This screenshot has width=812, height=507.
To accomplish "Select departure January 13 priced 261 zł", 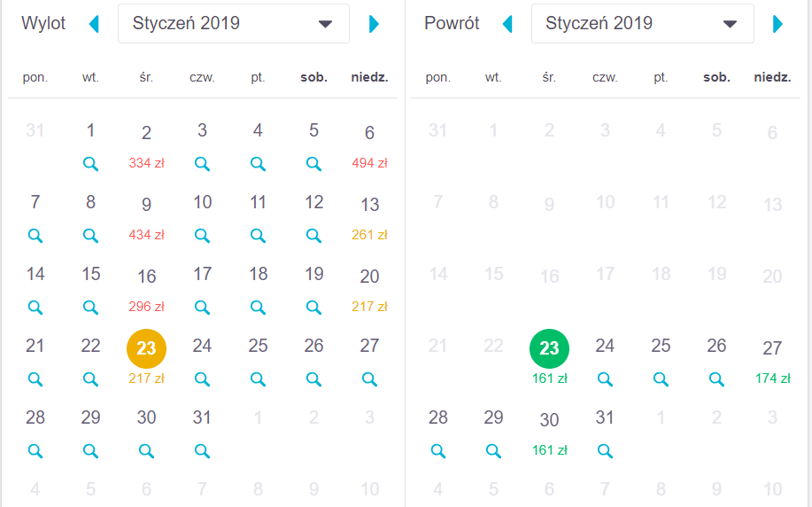I will coord(369,215).
